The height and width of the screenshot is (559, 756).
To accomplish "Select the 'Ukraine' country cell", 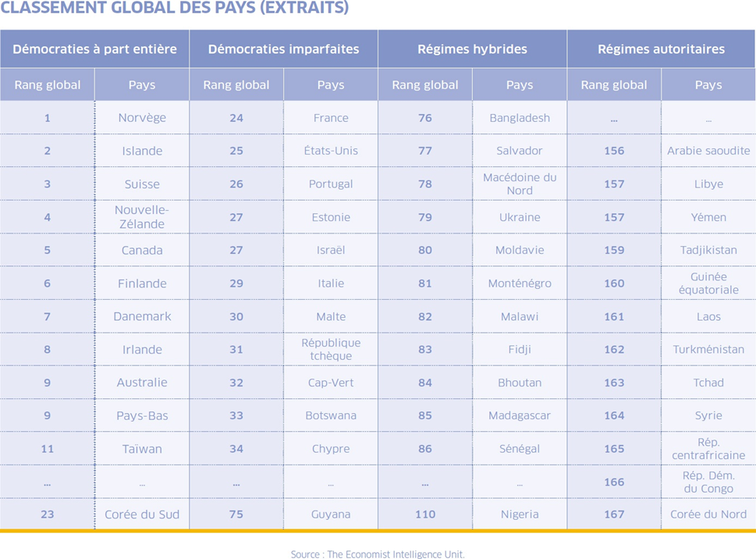I will click(x=520, y=217).
